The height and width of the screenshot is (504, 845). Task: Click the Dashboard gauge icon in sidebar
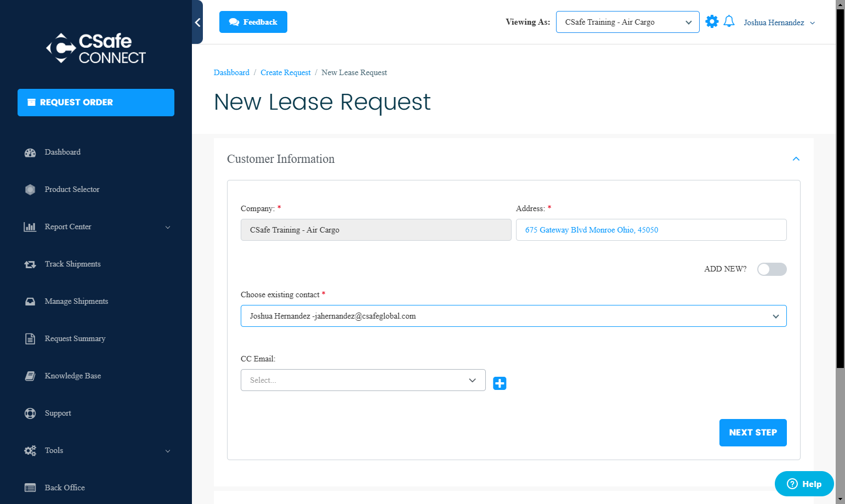tap(30, 152)
